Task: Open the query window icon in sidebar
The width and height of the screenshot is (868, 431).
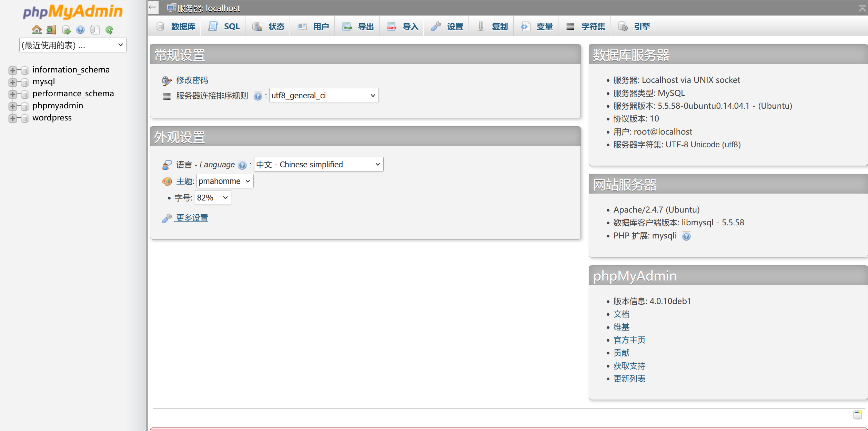Action: click(x=66, y=30)
